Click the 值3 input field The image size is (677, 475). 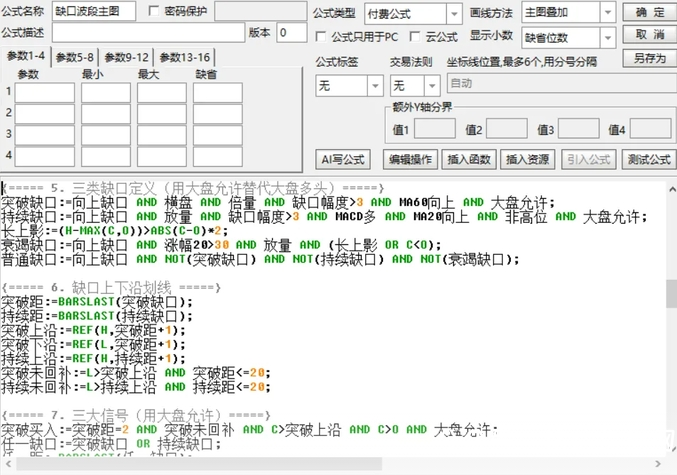click(x=579, y=129)
